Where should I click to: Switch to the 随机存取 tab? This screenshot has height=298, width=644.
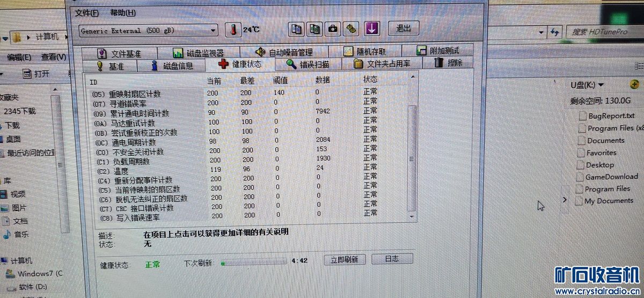[364, 52]
